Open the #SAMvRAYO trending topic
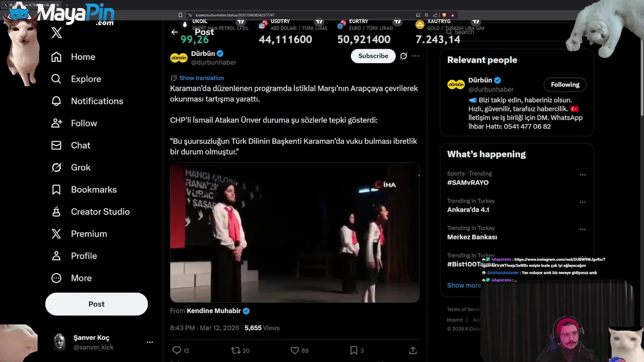Image resolution: width=644 pixels, height=362 pixels. [468, 183]
